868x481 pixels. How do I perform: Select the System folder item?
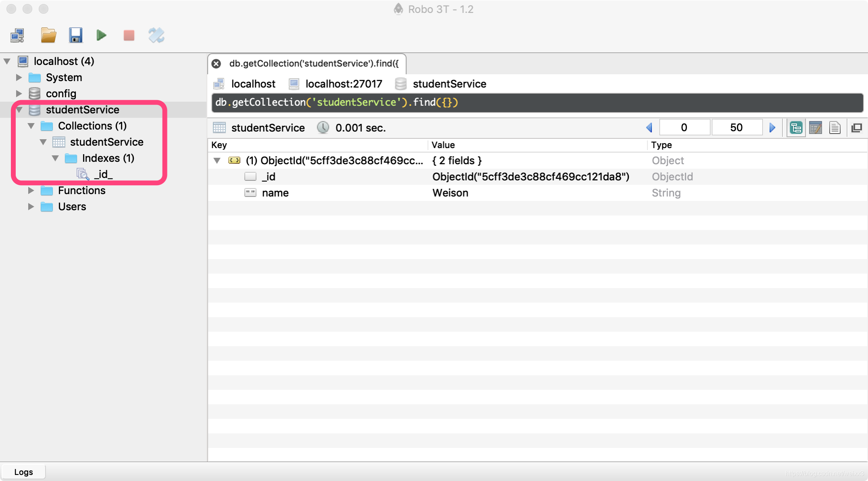coord(64,77)
